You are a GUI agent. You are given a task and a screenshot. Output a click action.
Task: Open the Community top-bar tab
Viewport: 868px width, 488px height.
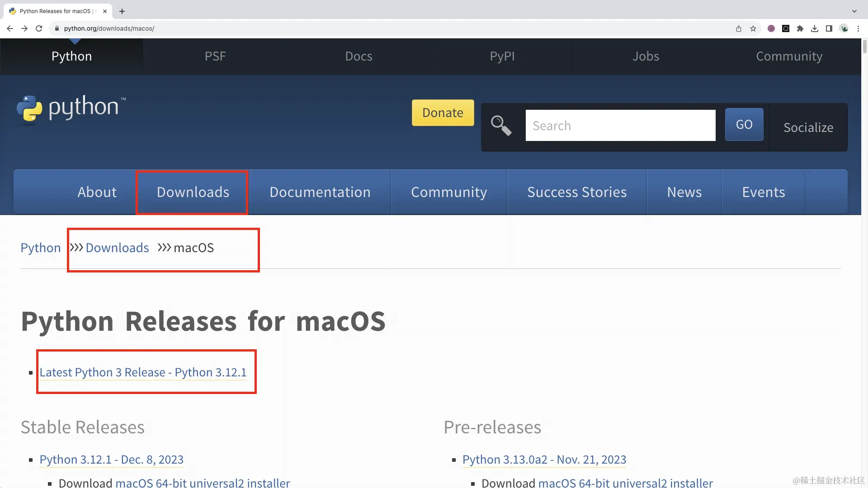pyautogui.click(x=789, y=56)
